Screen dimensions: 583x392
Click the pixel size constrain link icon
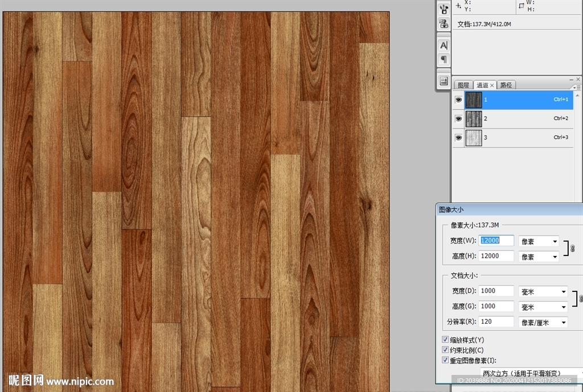coord(572,249)
